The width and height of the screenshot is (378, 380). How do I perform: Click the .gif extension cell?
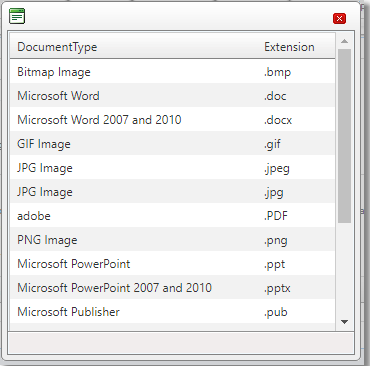[x=272, y=144]
